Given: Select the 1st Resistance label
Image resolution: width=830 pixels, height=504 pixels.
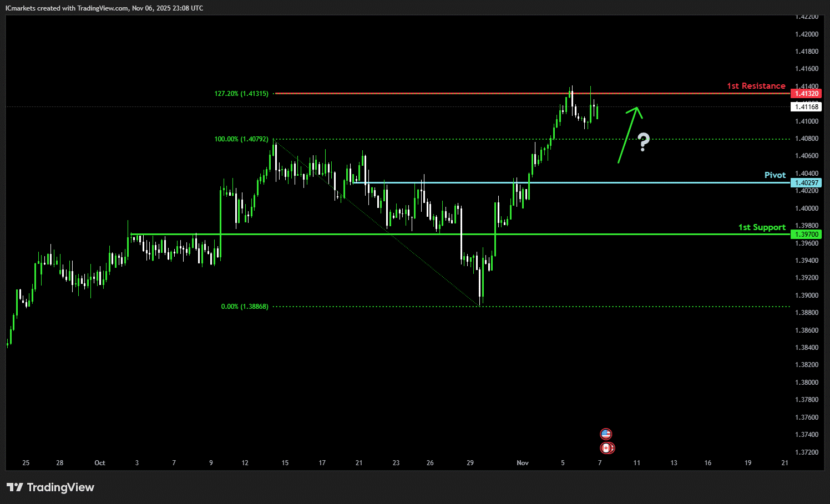Looking at the screenshot, I should click(x=756, y=86).
